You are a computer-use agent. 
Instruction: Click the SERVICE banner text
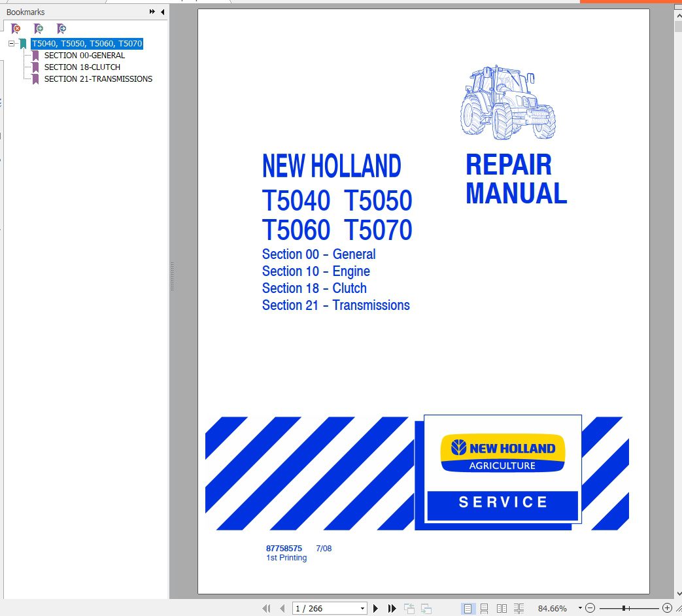[503, 502]
